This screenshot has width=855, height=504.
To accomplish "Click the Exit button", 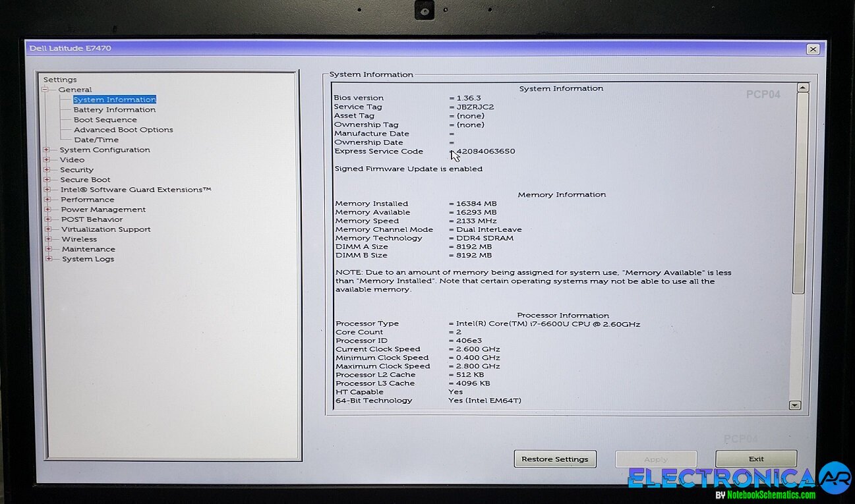I will (756, 459).
